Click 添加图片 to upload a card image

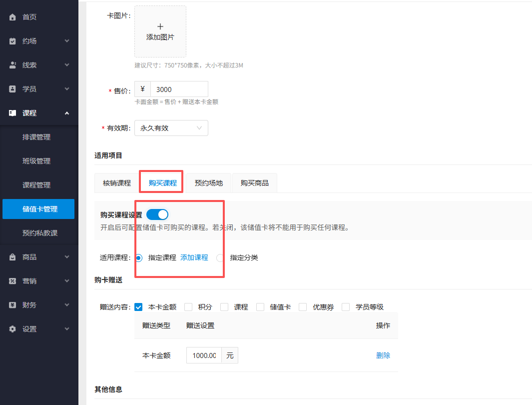[x=160, y=31]
